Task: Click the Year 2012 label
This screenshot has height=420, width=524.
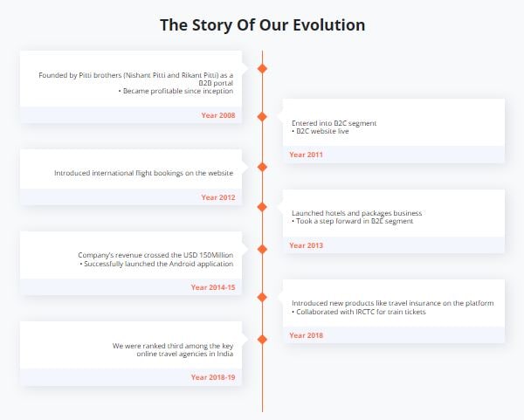Action: click(x=218, y=197)
